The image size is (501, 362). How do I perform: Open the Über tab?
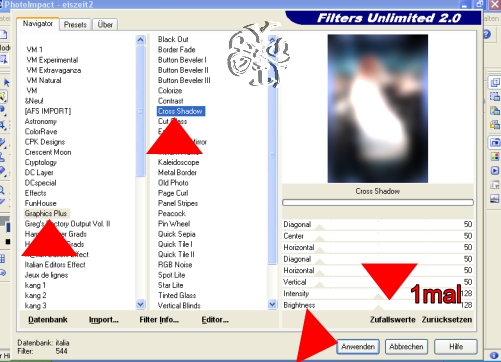coord(105,25)
